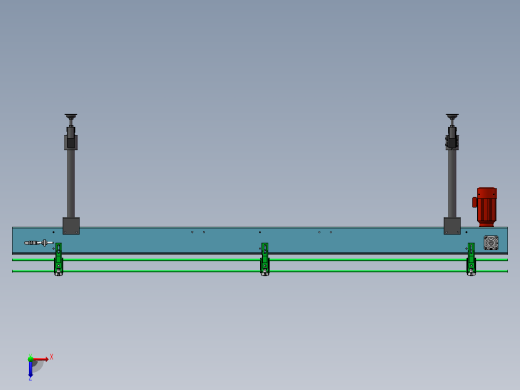The height and width of the screenshot is (390, 520).
Task: Click the red X axis of triad
Action: [x=41, y=359]
